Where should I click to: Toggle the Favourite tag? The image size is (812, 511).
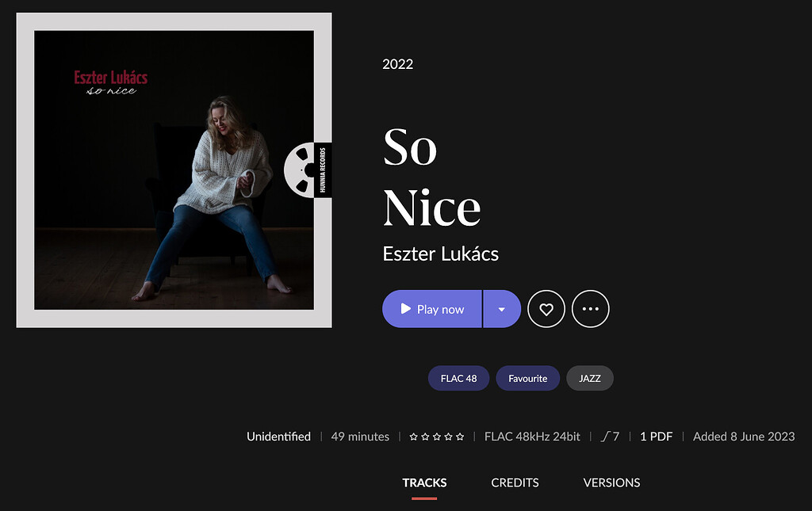coord(527,378)
